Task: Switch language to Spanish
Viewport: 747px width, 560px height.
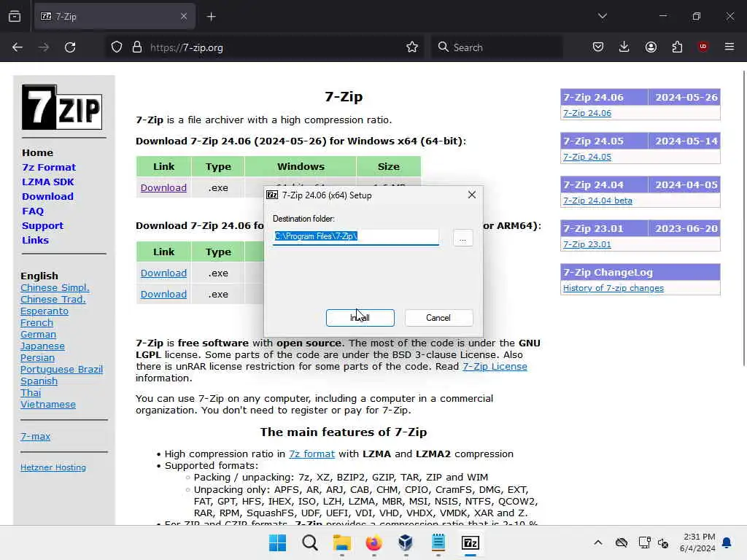Action: 39,381
